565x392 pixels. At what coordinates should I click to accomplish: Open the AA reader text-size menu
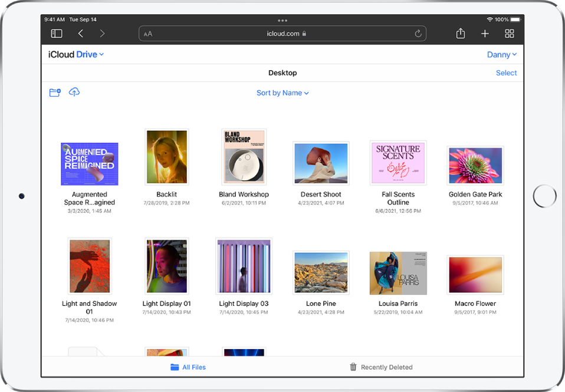148,34
